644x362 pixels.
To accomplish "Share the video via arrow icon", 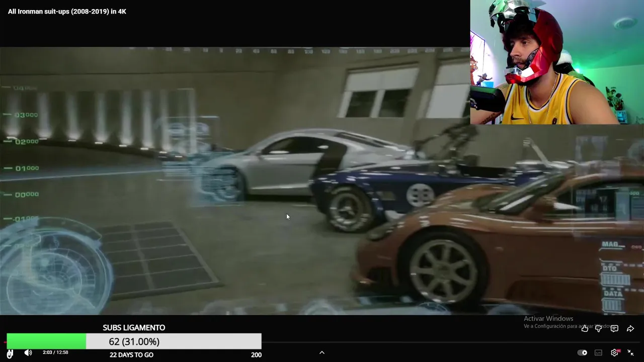I will pyautogui.click(x=630, y=329).
